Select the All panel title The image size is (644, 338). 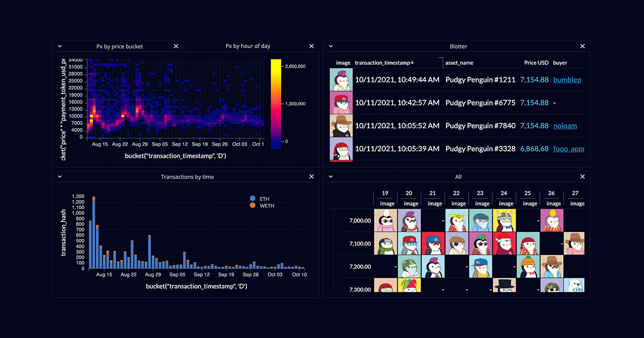coord(458,177)
